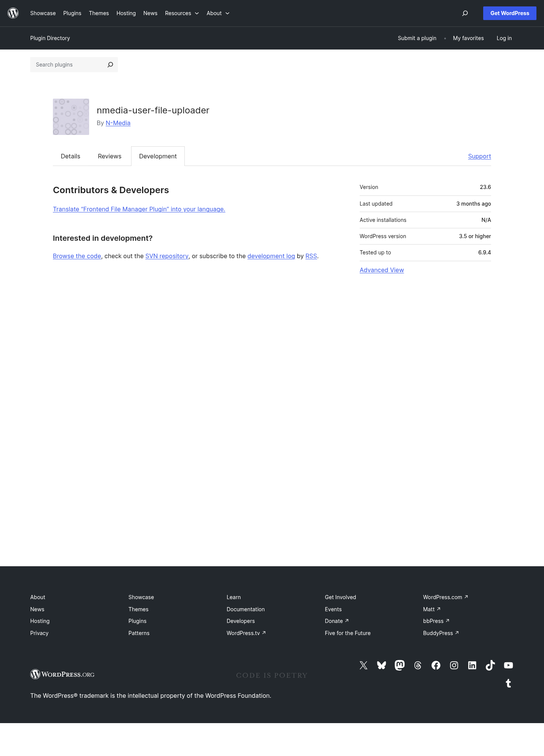Open the X social icon in the footer
Image resolution: width=544 pixels, height=756 pixels.
(x=363, y=665)
